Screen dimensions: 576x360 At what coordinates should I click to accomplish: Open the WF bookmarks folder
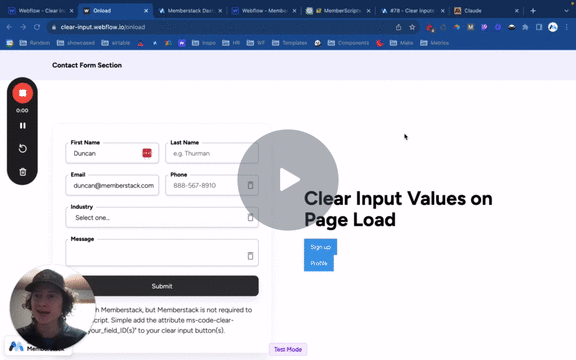tap(256, 43)
